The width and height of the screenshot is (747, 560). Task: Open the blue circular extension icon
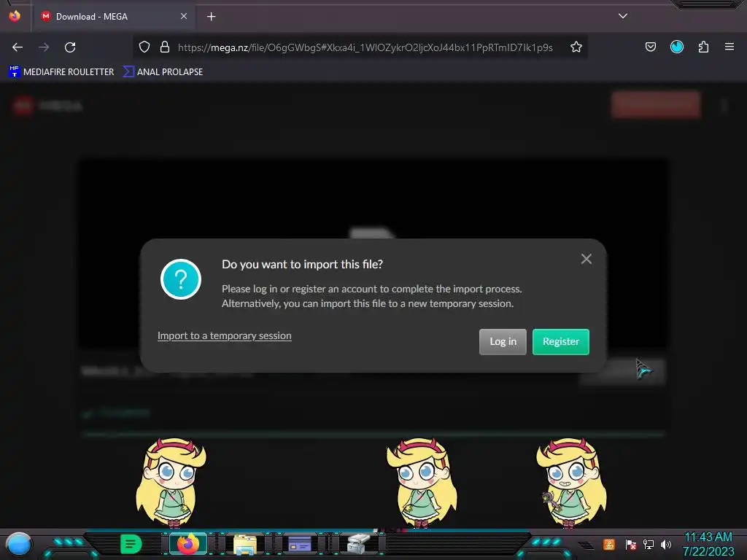point(676,47)
